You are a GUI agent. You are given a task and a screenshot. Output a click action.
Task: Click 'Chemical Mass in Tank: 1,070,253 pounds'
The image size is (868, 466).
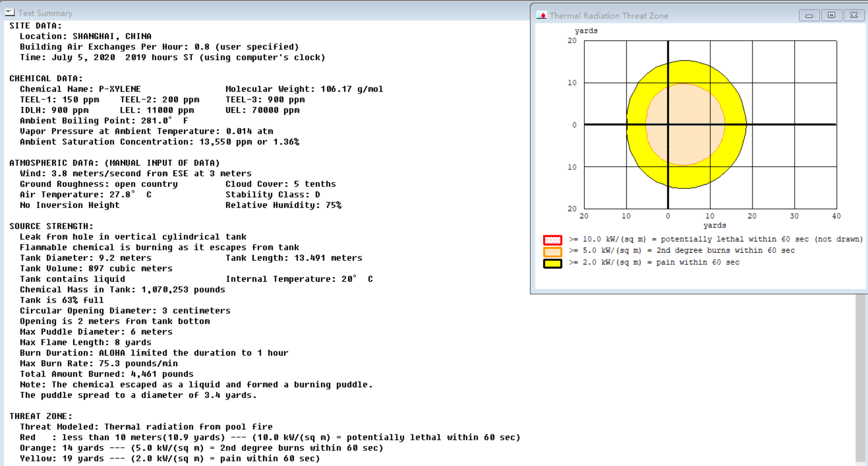tap(122, 290)
